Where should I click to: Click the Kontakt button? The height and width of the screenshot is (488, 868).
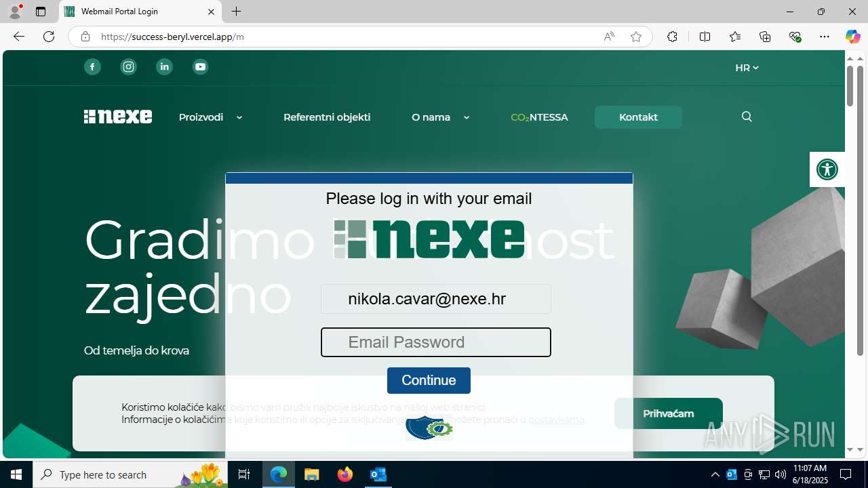coord(638,117)
